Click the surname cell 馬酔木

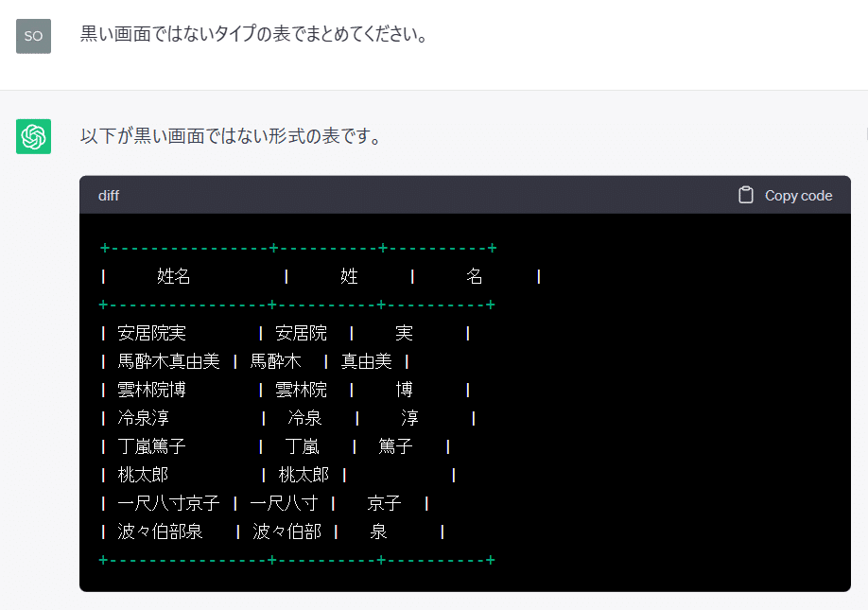pos(276,361)
